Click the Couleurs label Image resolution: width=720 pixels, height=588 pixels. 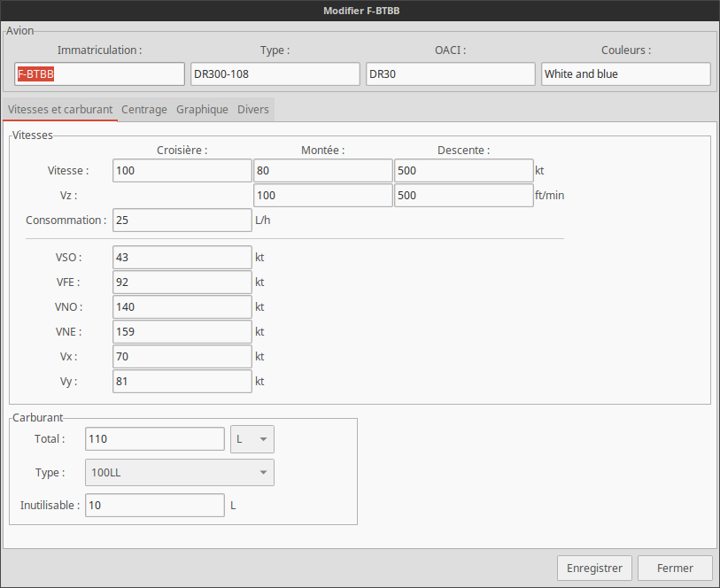pyautogui.click(x=626, y=50)
